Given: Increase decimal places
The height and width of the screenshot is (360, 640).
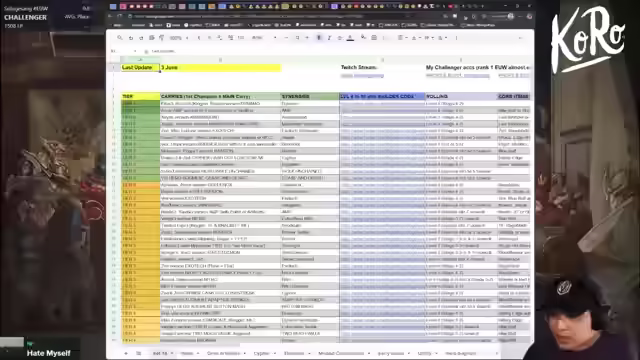Looking at the screenshot, I should pos(230,38).
